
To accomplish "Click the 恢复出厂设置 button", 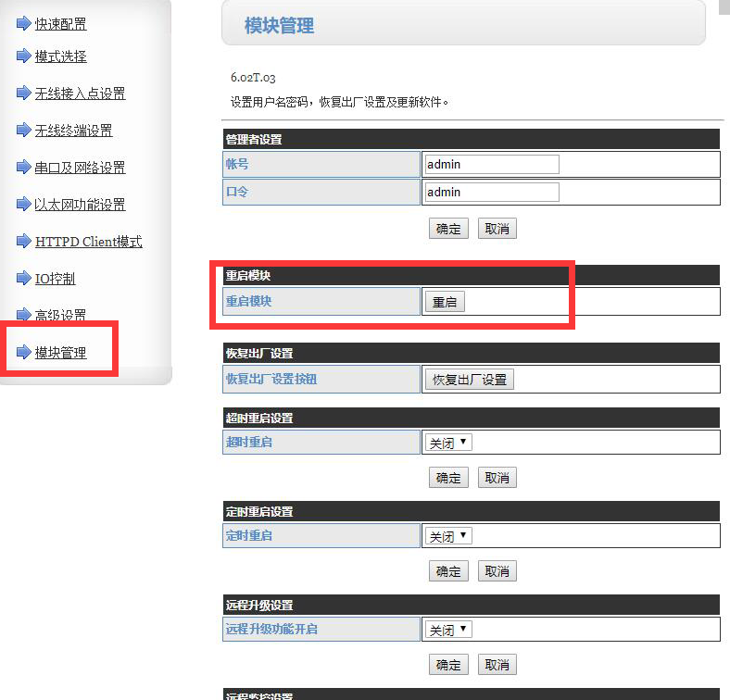I will 470,380.
